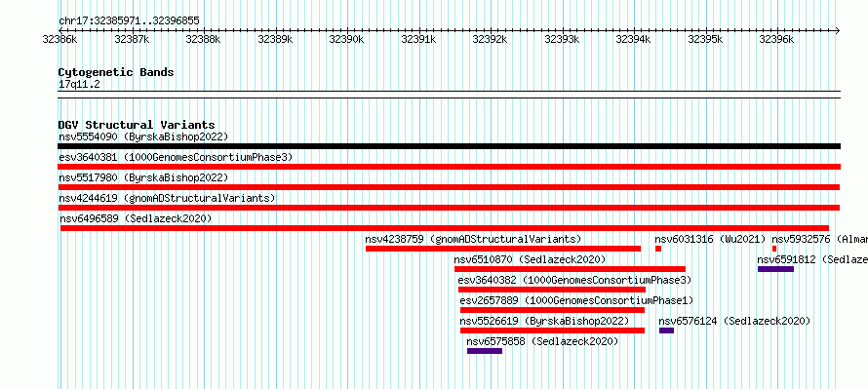Select the 17q11.2 band label
The width and height of the screenshot is (868, 389).
[x=79, y=85]
